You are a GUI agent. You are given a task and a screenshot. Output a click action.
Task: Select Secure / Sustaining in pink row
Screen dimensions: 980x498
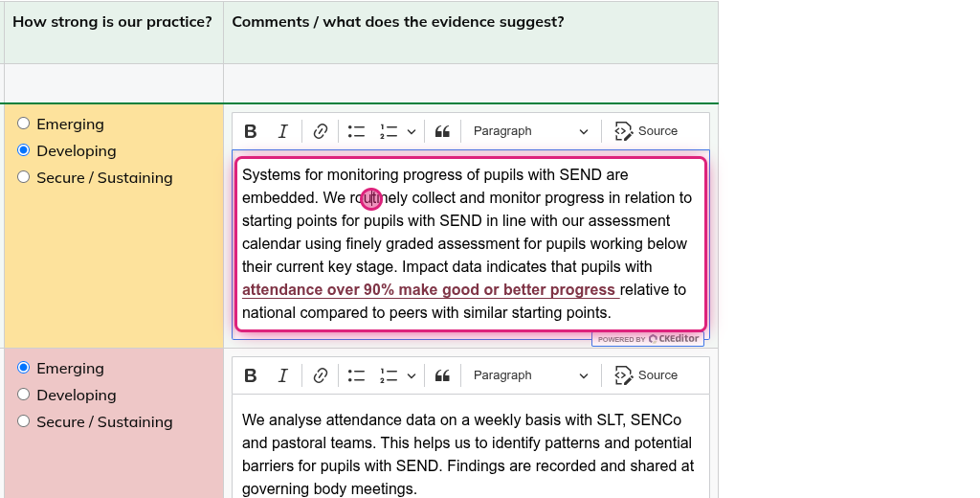[x=24, y=421]
